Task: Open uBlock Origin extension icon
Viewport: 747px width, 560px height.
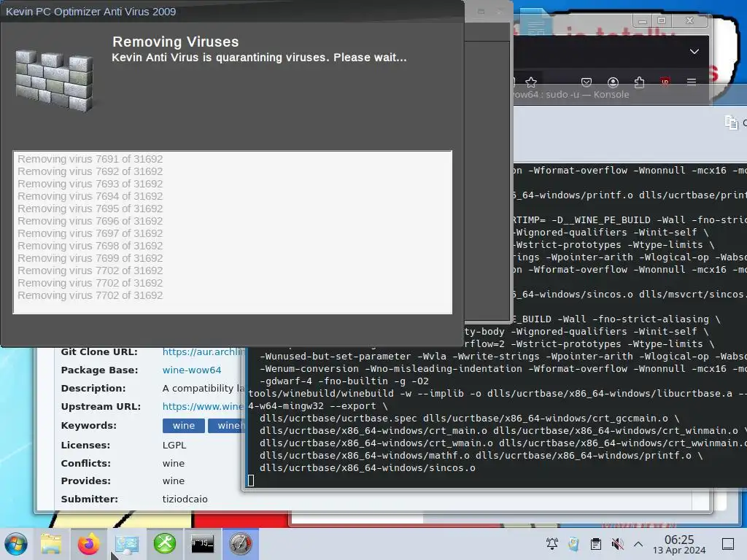Action: pos(665,82)
